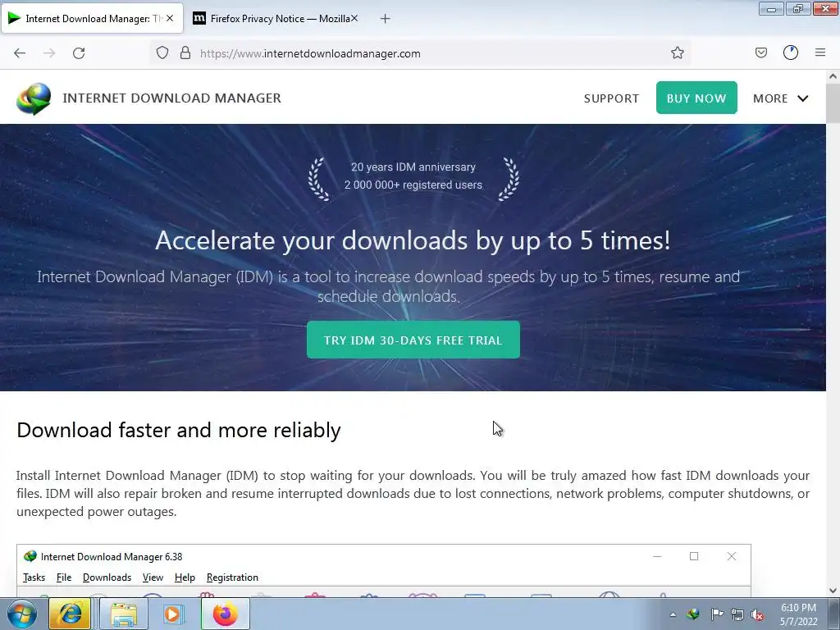Screen dimensions: 840x630
Task: Click the page scrollbar up arrow
Action: coord(833,76)
